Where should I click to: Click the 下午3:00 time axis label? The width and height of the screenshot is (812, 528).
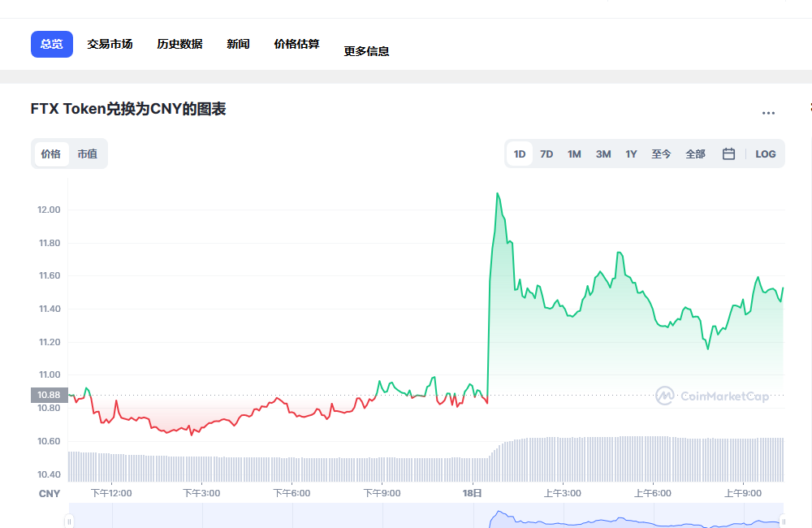pyautogui.click(x=201, y=493)
